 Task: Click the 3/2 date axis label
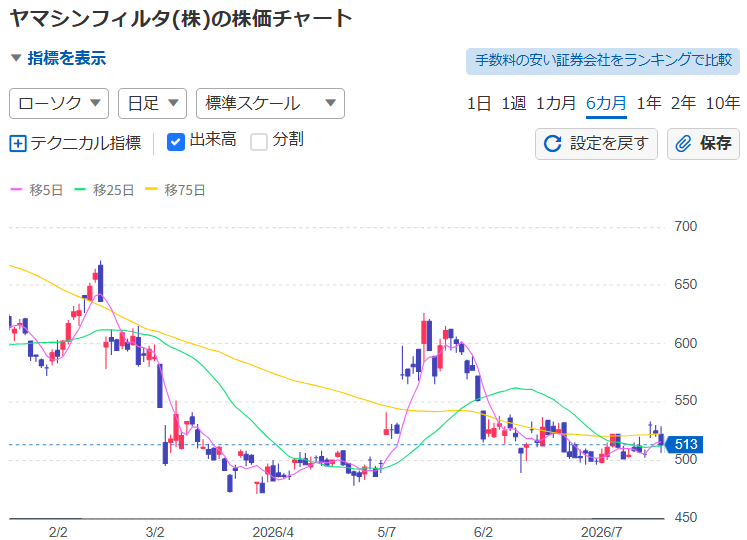tap(154, 532)
